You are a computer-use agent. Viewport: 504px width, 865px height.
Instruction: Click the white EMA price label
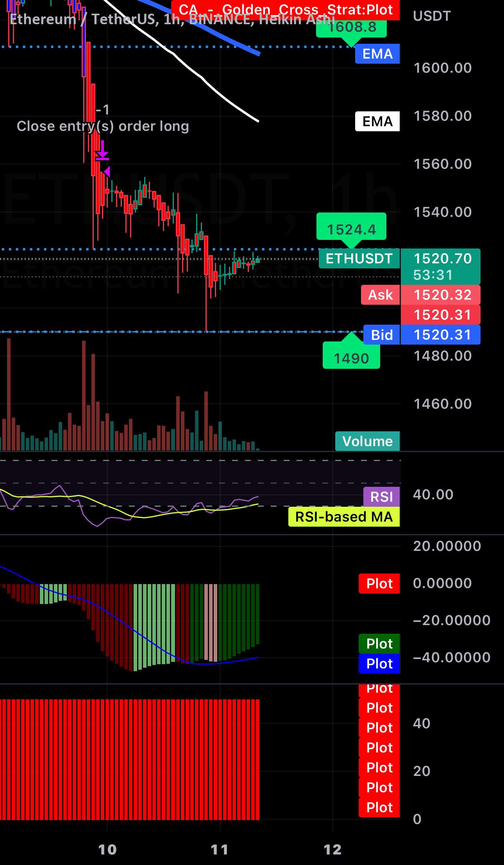[x=377, y=122]
